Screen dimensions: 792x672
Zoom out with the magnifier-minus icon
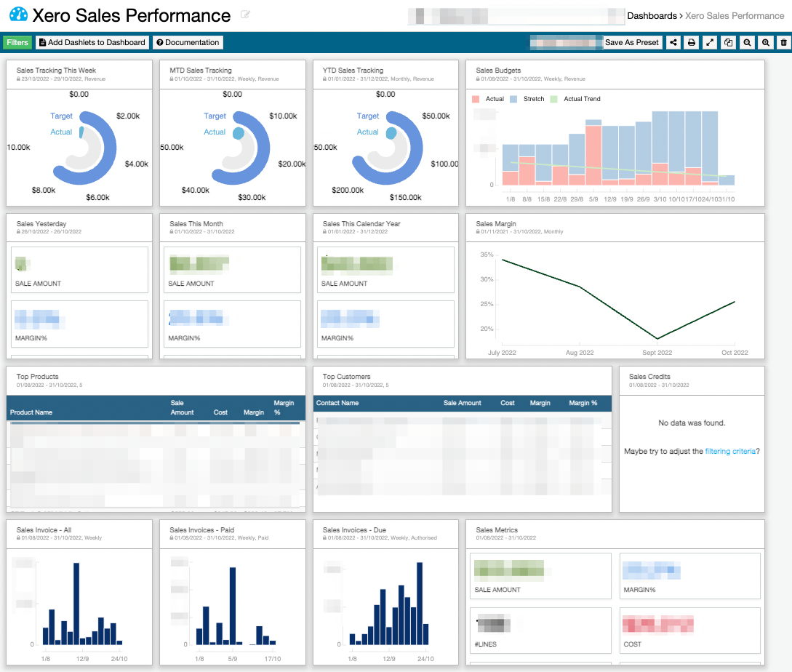click(x=746, y=42)
